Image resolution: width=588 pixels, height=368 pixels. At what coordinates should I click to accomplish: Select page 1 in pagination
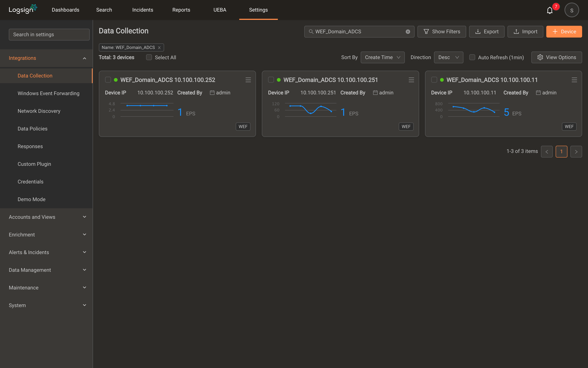pos(561,152)
